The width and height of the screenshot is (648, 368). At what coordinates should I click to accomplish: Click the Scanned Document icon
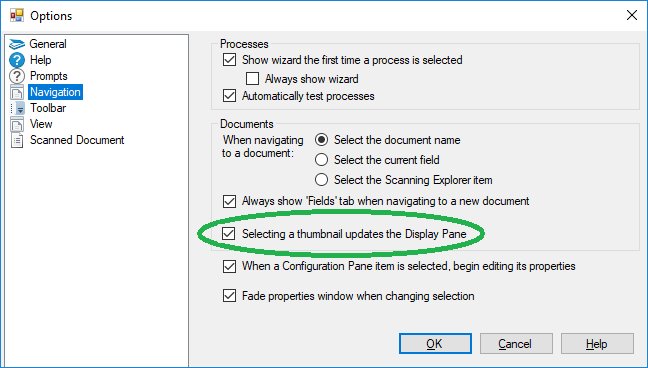coord(17,140)
